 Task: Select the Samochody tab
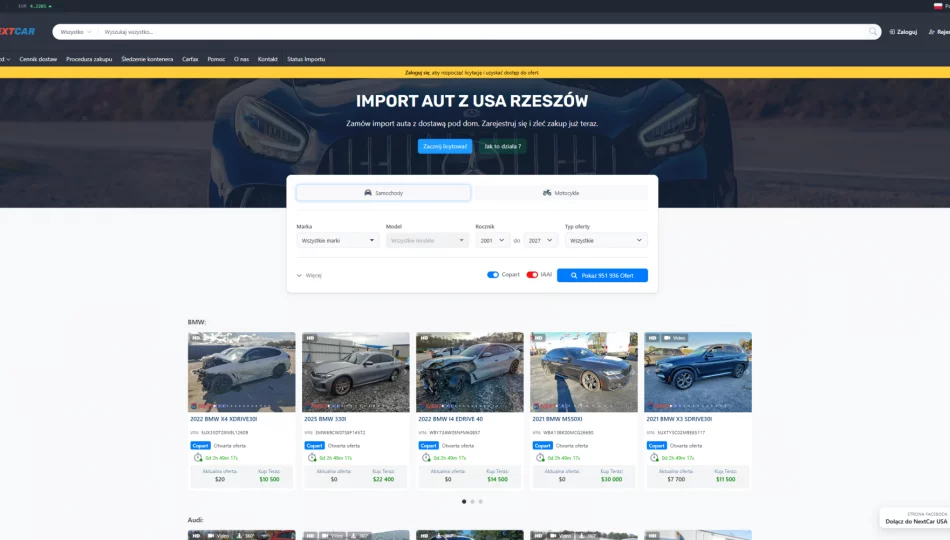(384, 193)
